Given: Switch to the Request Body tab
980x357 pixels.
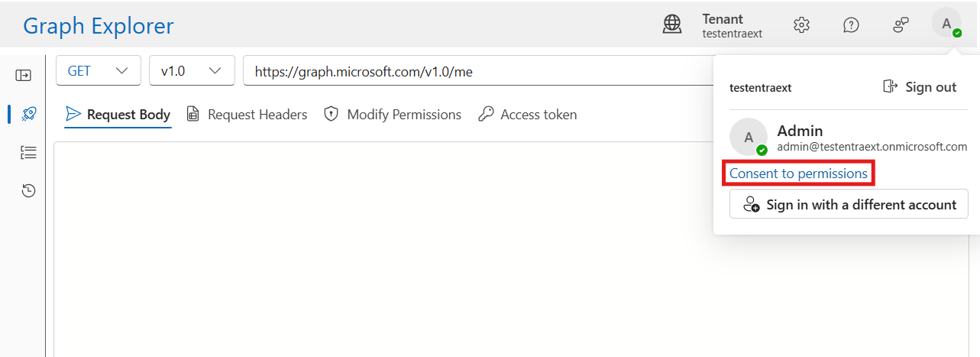Looking at the screenshot, I should click(x=118, y=115).
